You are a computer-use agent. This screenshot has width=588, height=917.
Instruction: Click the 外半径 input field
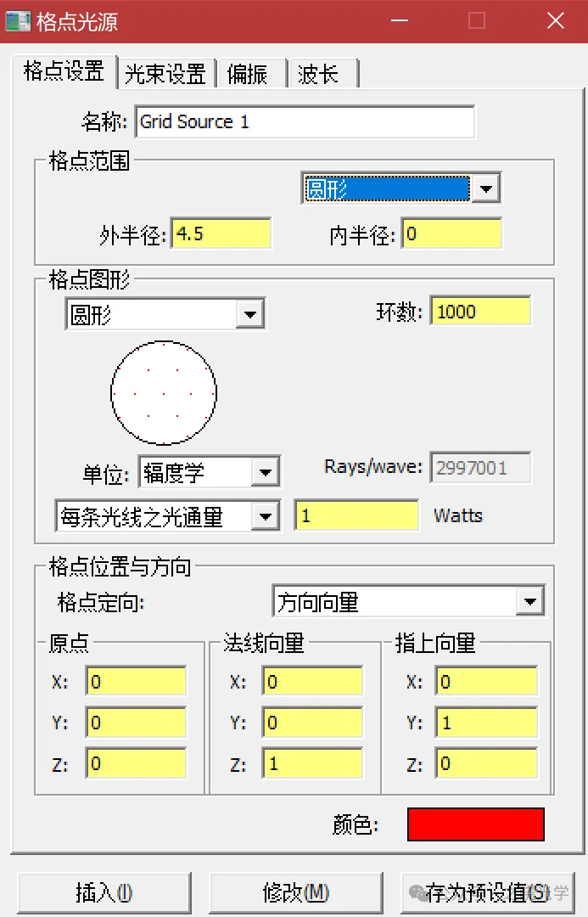coord(221,233)
